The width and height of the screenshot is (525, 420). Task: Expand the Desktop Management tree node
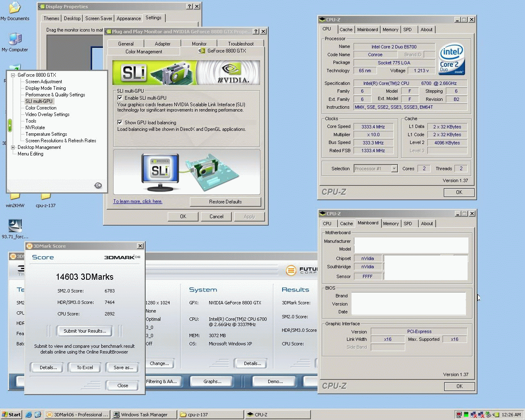(13, 147)
